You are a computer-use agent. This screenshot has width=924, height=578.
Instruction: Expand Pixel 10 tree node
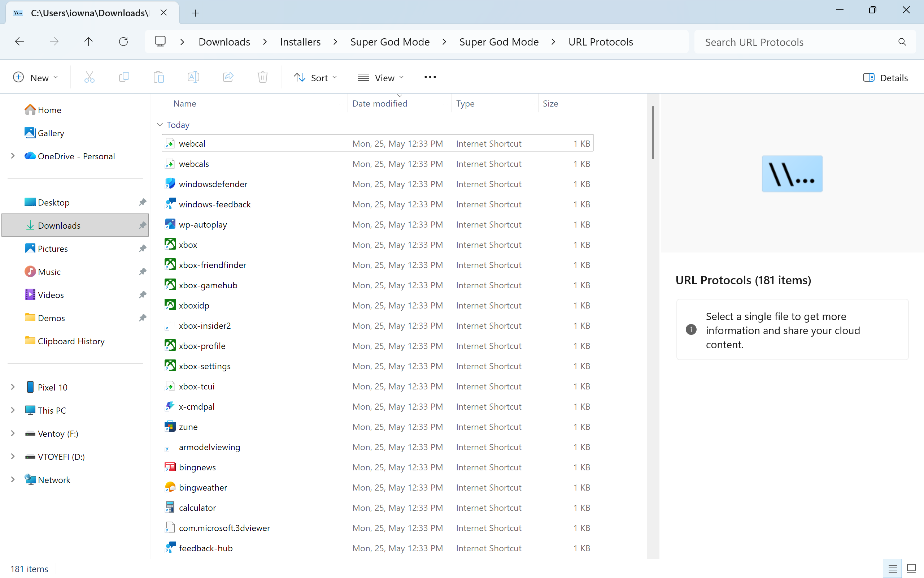[x=13, y=387]
